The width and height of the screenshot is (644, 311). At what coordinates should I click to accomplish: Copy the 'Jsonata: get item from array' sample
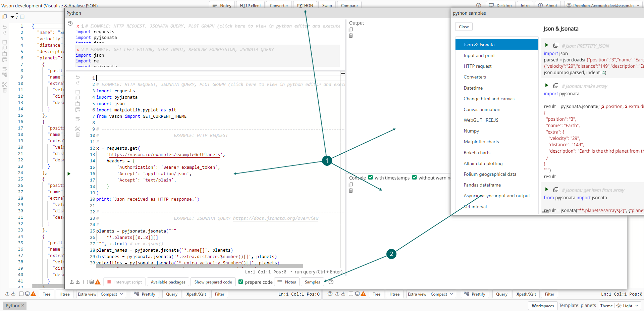(x=556, y=190)
